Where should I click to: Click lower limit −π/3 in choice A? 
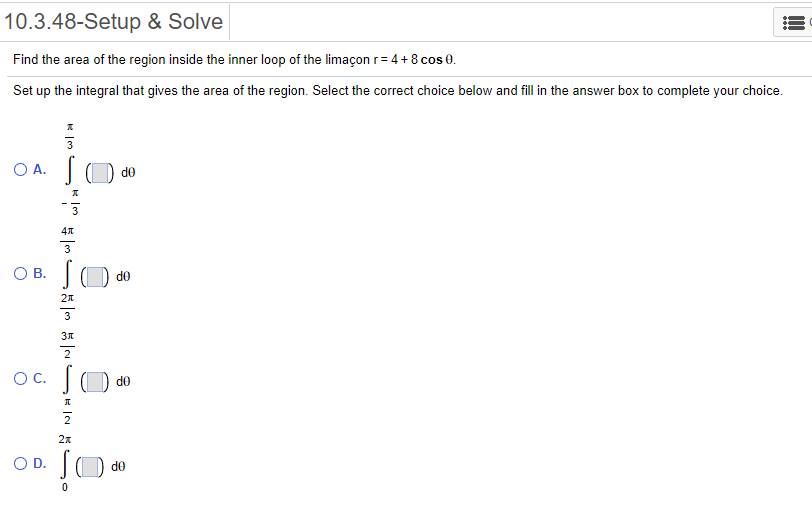pyautogui.click(x=71, y=204)
